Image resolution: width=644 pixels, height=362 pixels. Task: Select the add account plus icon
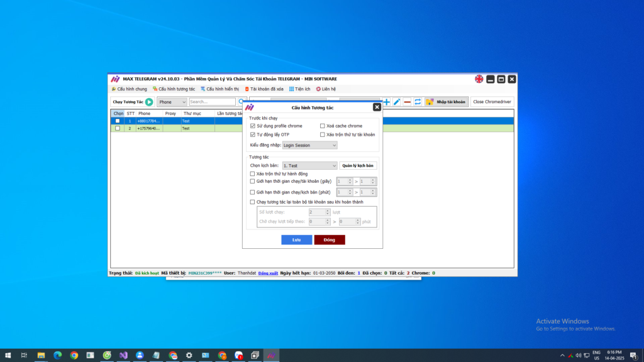click(x=386, y=101)
